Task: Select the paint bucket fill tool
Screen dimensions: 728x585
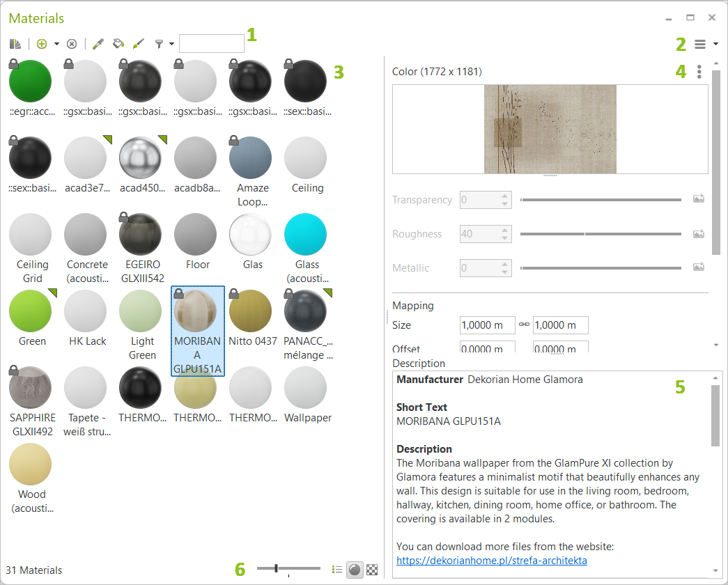Action: tap(118, 44)
